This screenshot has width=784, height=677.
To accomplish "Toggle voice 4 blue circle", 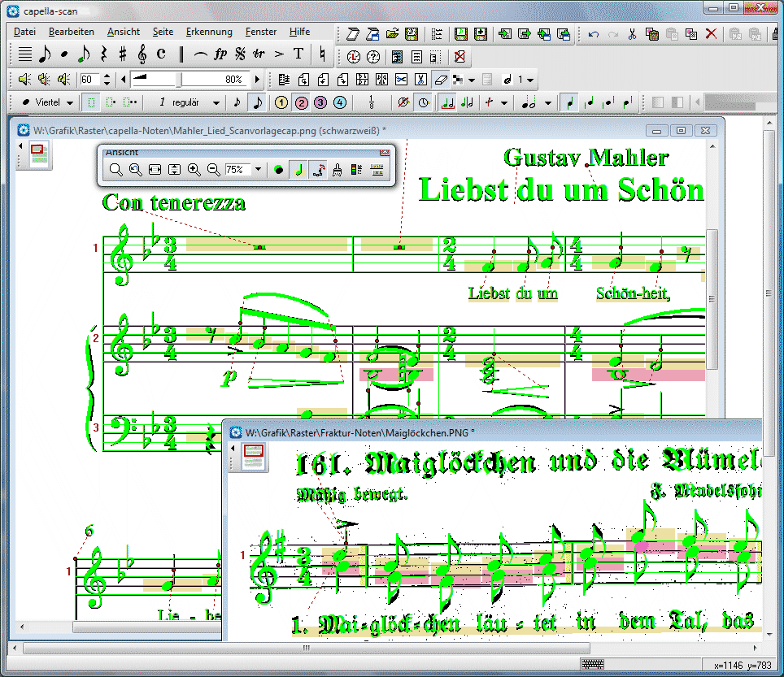I will pos(340,103).
